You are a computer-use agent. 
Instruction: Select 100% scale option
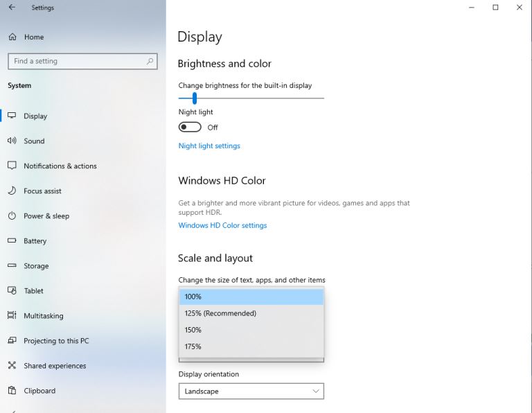(x=251, y=297)
